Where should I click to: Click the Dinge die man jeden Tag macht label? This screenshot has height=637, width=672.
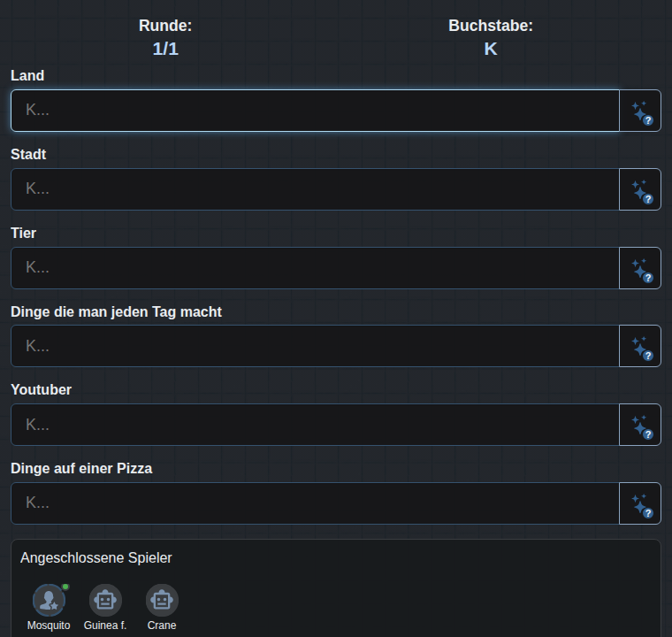(x=116, y=311)
